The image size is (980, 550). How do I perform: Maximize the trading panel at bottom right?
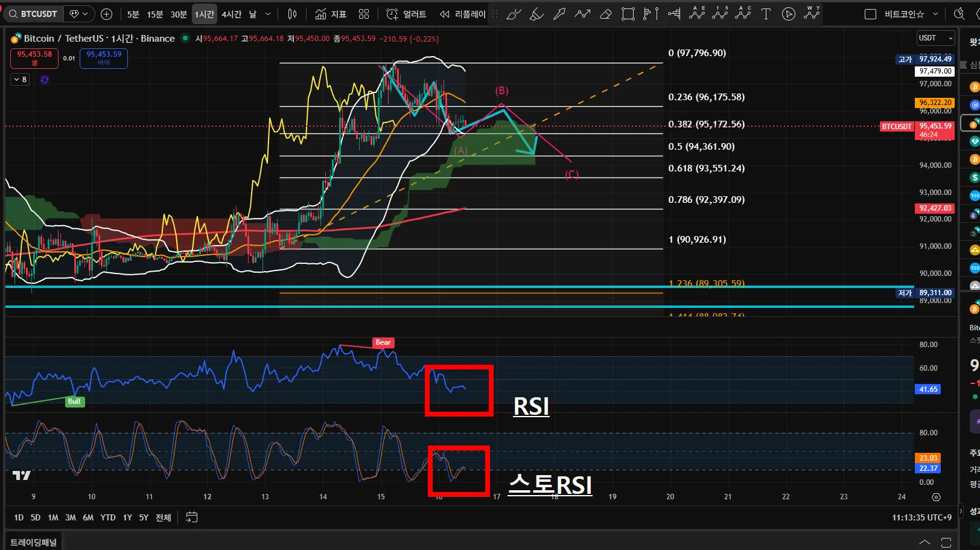[946, 542]
